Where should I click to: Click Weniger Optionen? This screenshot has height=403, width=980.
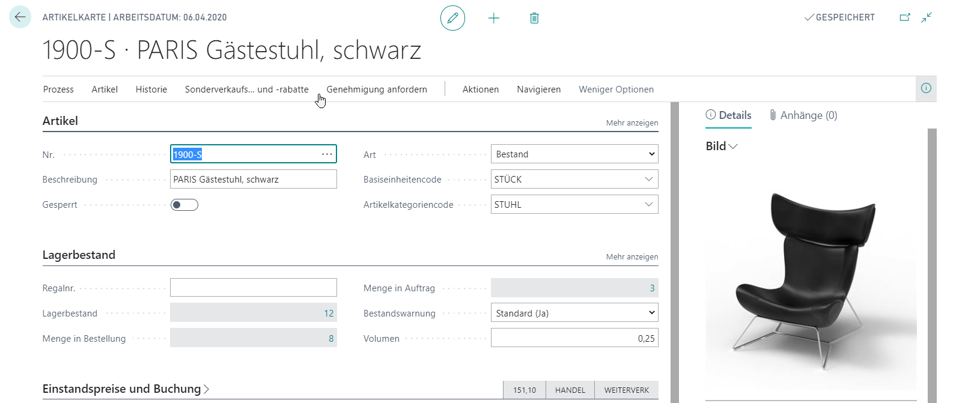pyautogui.click(x=616, y=89)
